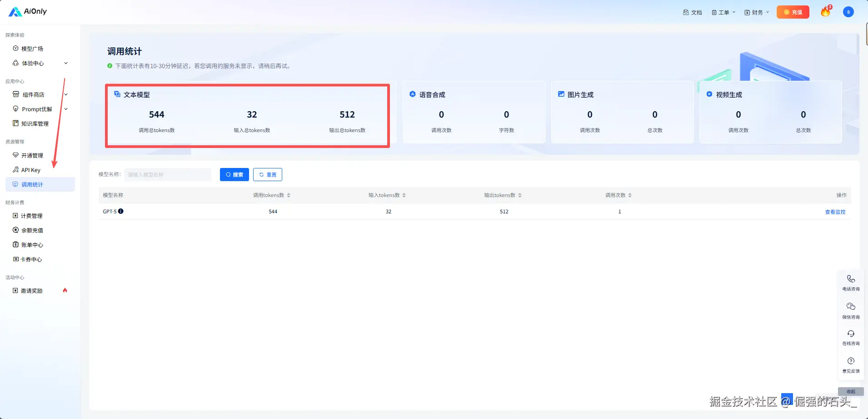
Task: Click the 意见反馈 question mark icon
Action: [851, 361]
